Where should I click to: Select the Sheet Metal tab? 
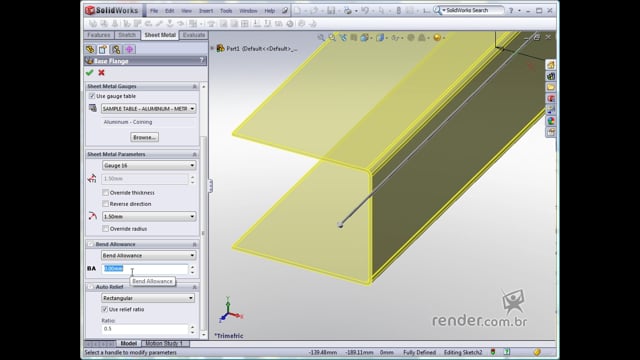point(160,35)
